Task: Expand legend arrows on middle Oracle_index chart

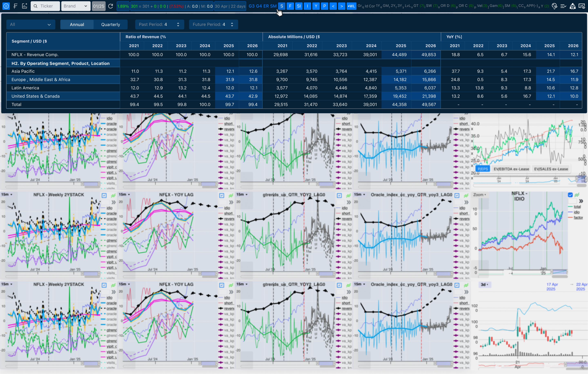Action: 466,202
